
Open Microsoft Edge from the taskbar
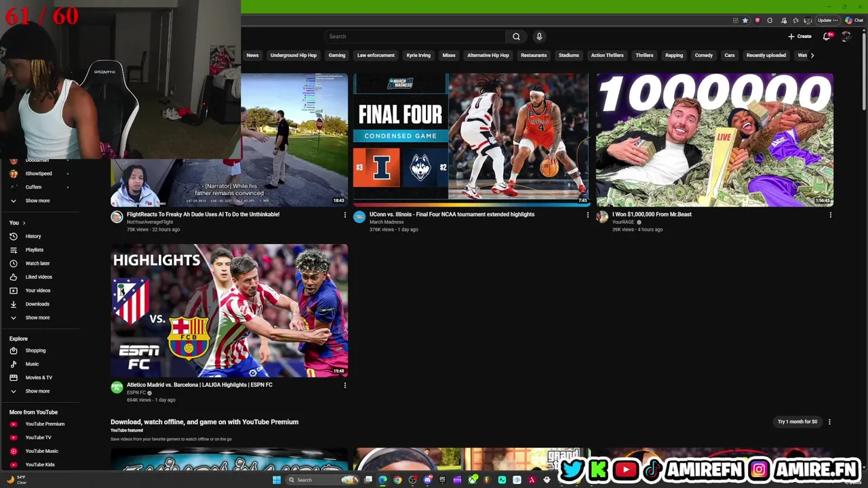click(x=383, y=480)
